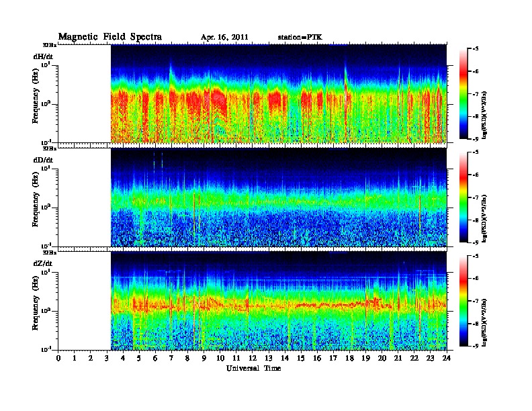Click the "Magnetic Field Spectra" title

(110, 37)
